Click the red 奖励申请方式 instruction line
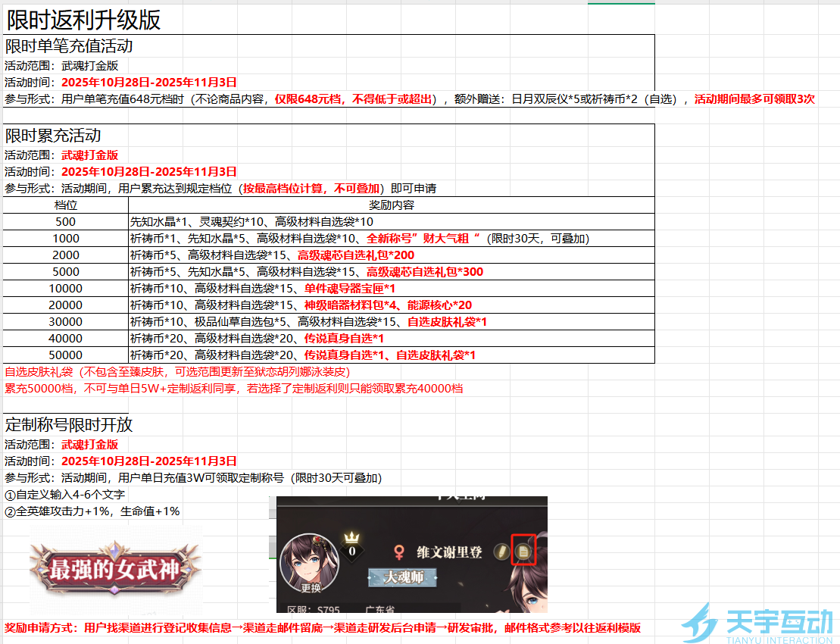Viewport: 840px width, 644px height. pos(323,628)
